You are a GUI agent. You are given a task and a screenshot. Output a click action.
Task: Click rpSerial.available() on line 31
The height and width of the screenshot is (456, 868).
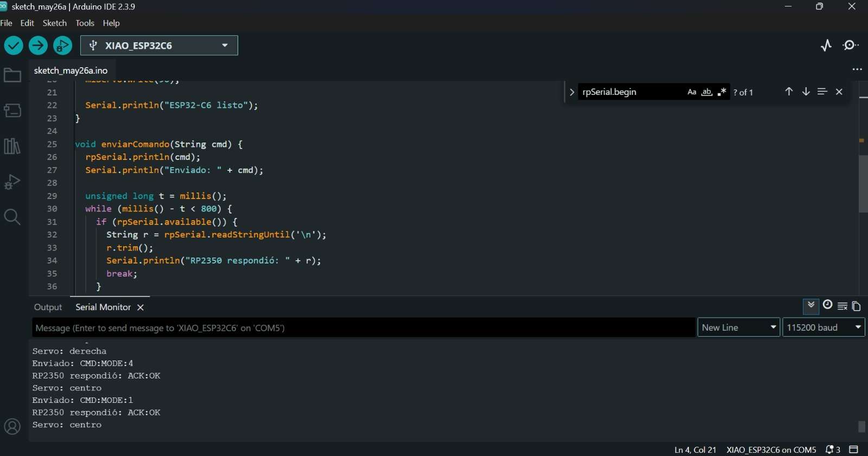pyautogui.click(x=172, y=222)
